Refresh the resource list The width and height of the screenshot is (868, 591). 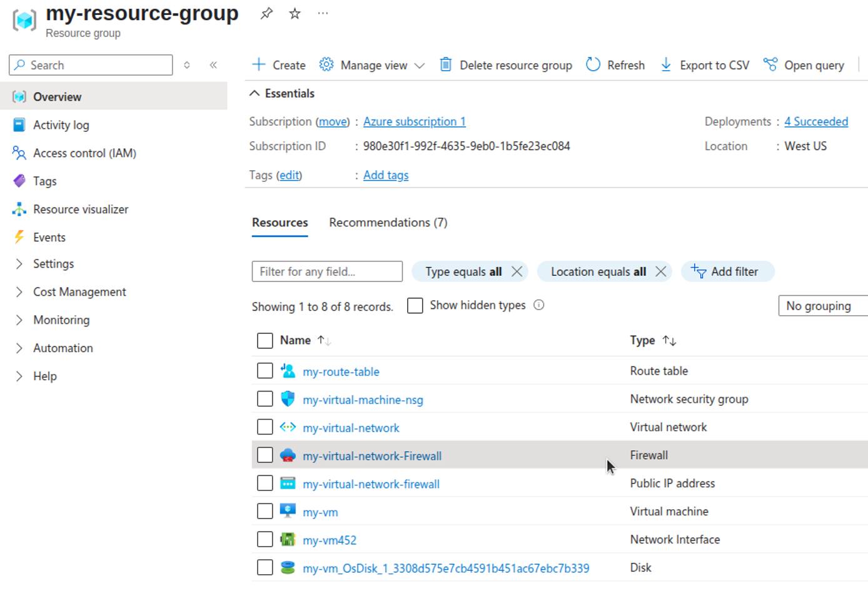(615, 64)
